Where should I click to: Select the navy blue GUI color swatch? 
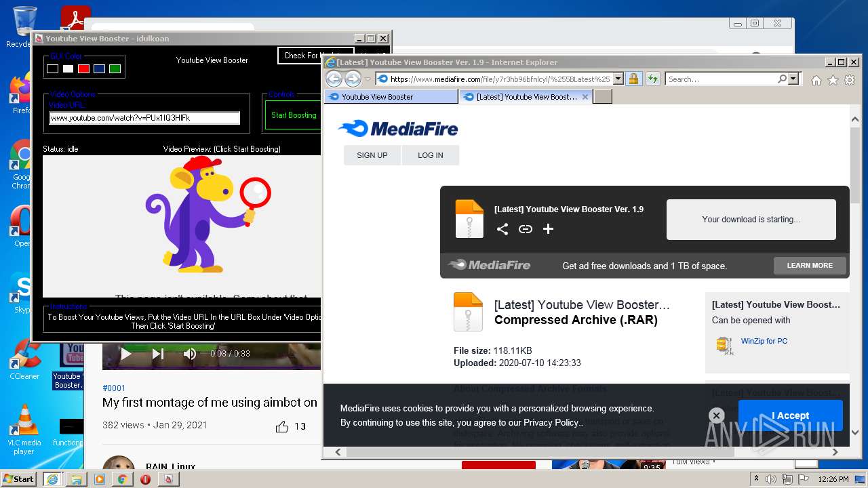99,68
